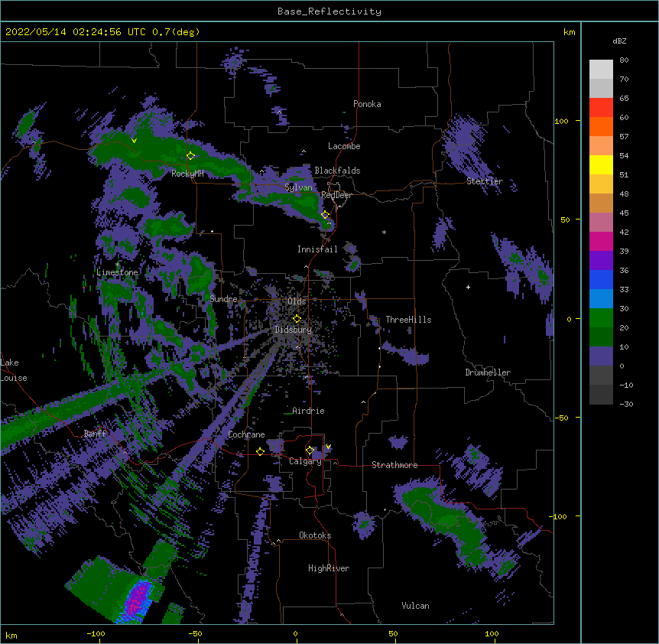Click the Strathmore town label
Screen dimensions: 659x644
(x=394, y=465)
